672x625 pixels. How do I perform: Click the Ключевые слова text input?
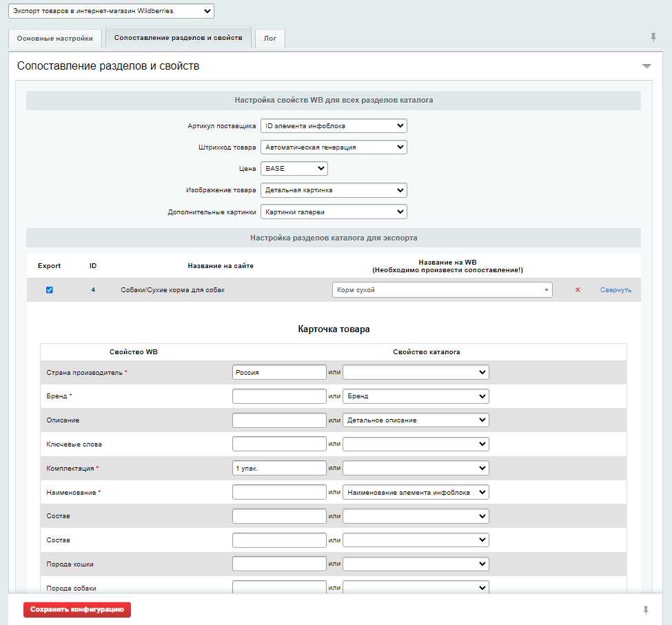click(279, 444)
